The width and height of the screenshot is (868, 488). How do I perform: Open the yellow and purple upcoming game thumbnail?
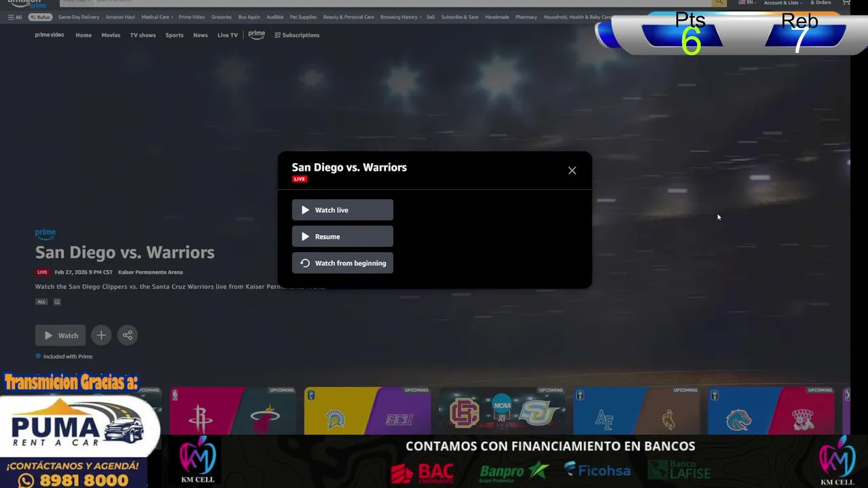click(367, 411)
